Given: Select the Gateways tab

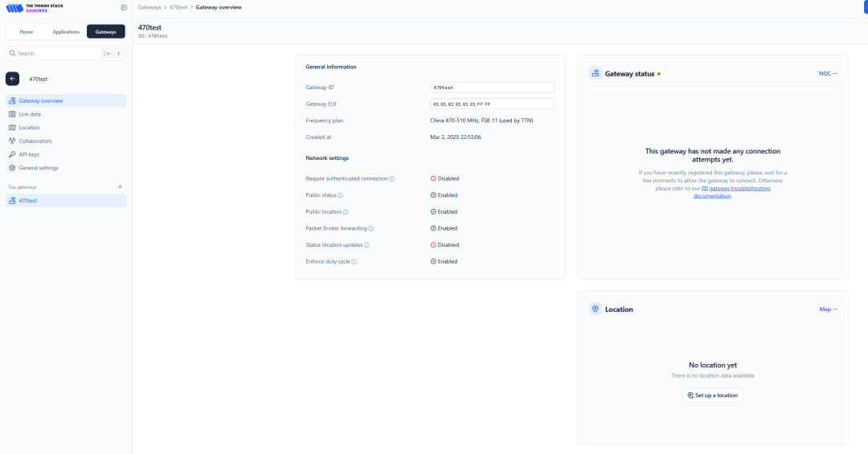Looking at the screenshot, I should pyautogui.click(x=106, y=31).
